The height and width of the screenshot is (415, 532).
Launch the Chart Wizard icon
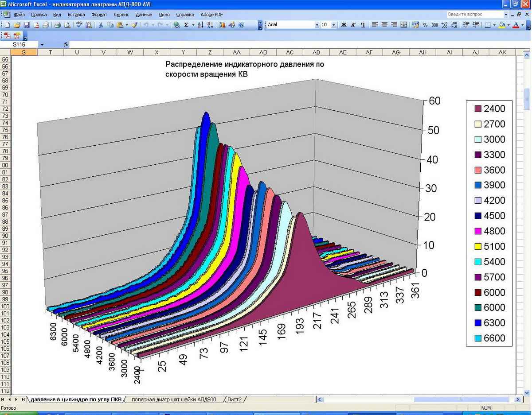point(222,25)
